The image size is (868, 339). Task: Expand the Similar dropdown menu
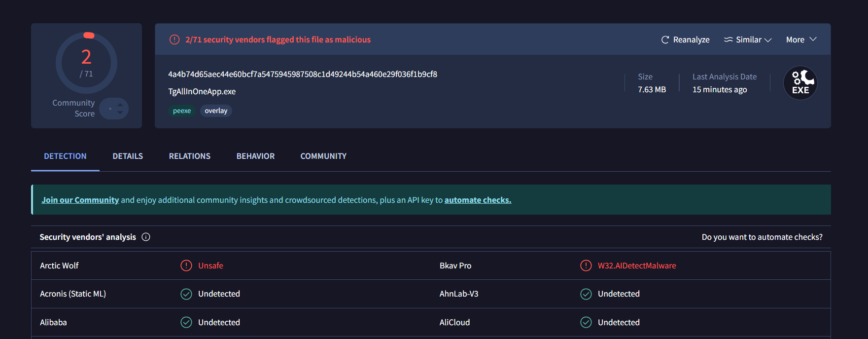pyautogui.click(x=747, y=40)
